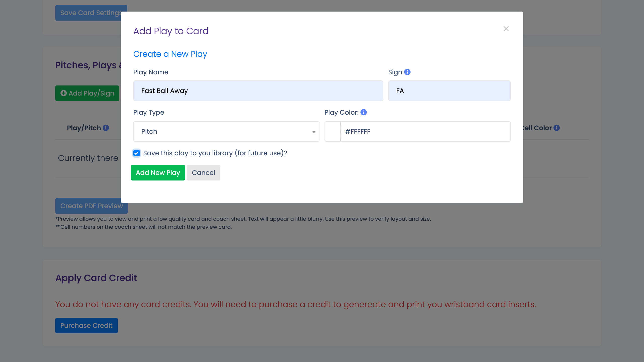The width and height of the screenshot is (644, 362).
Task: Click the Play Color info icon
Action: point(363,112)
